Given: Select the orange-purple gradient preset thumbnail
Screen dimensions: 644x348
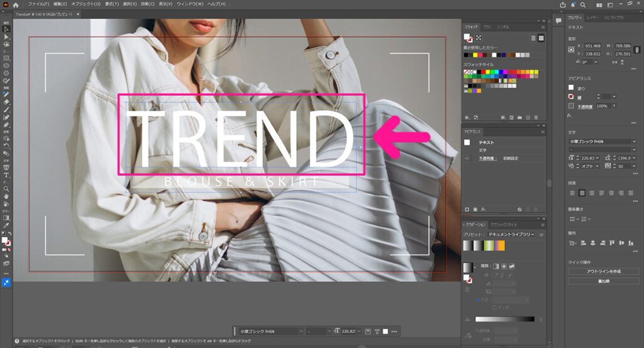Looking at the screenshot, I should (x=499, y=245).
